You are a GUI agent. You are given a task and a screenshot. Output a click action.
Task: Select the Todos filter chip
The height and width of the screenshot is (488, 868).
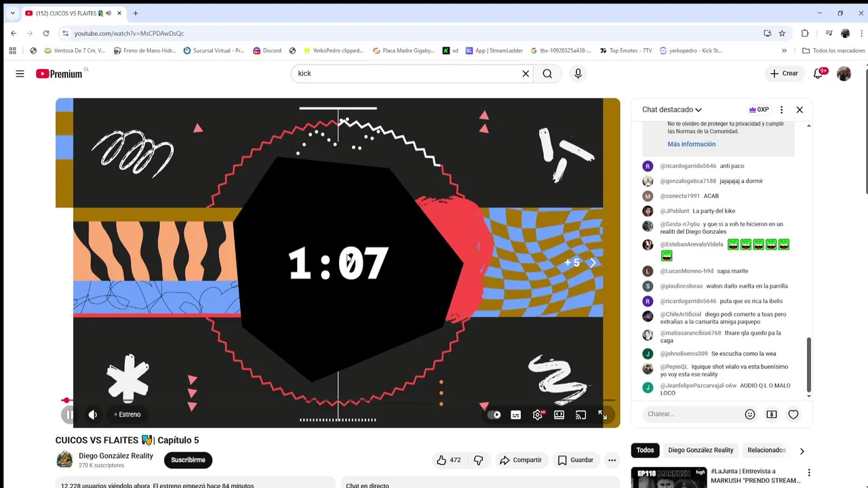coord(646,450)
